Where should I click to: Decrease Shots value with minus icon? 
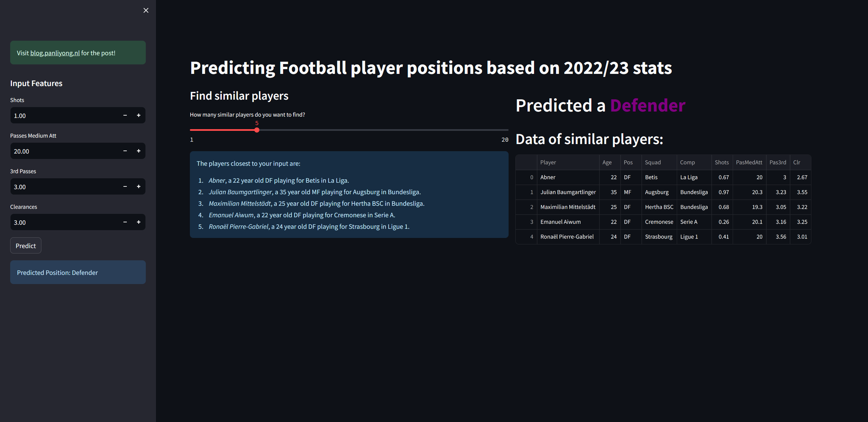pos(125,116)
